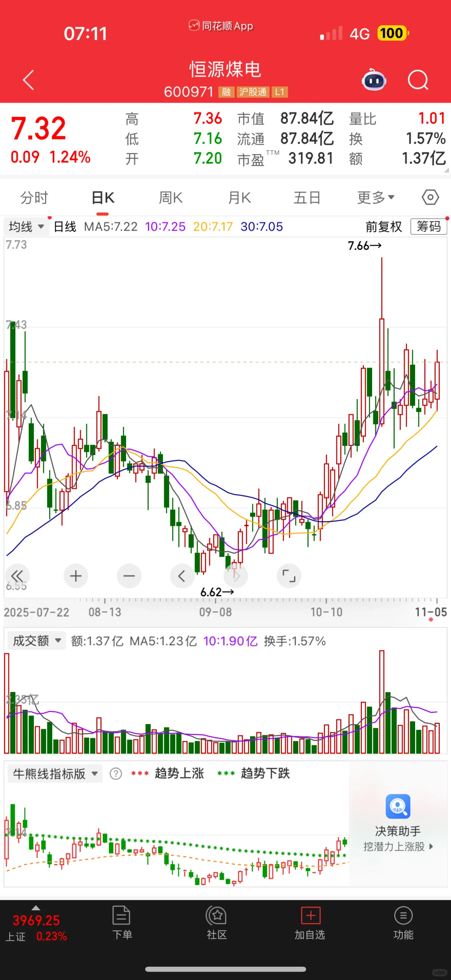This screenshot has width=451, height=980.
Task: Tap the back arrow icon
Action: pos(28,80)
